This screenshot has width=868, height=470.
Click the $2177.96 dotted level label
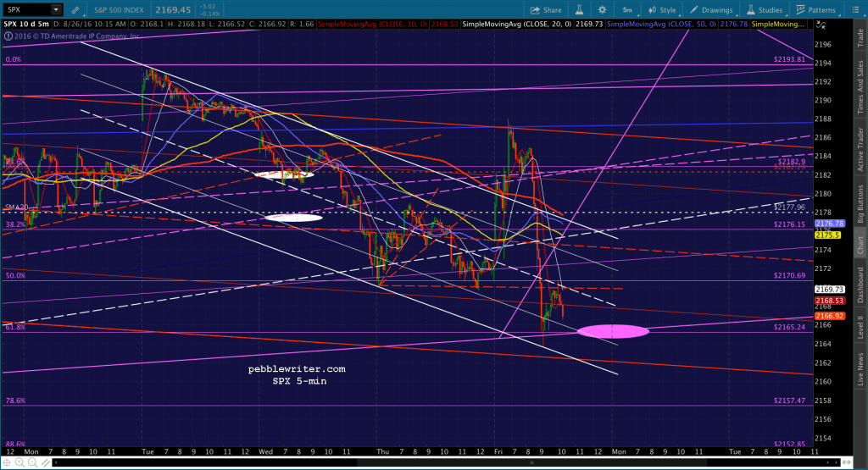click(789, 207)
